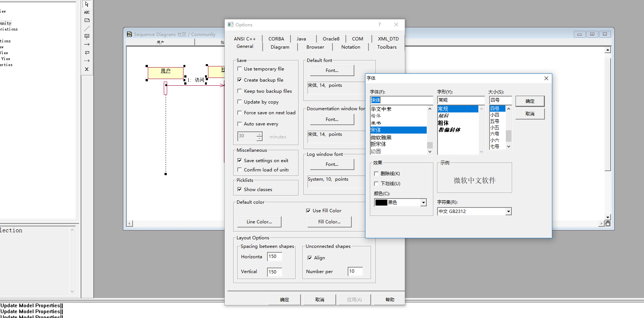Choose the Anchor Note line tool
Image resolution: width=644 pixels, height=318 pixels.
[x=87, y=29]
